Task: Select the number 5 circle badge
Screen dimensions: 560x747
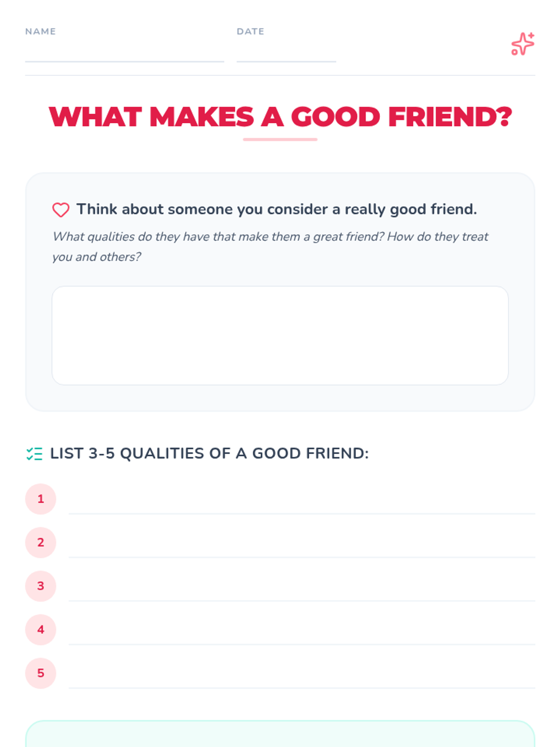Action: [x=41, y=673]
